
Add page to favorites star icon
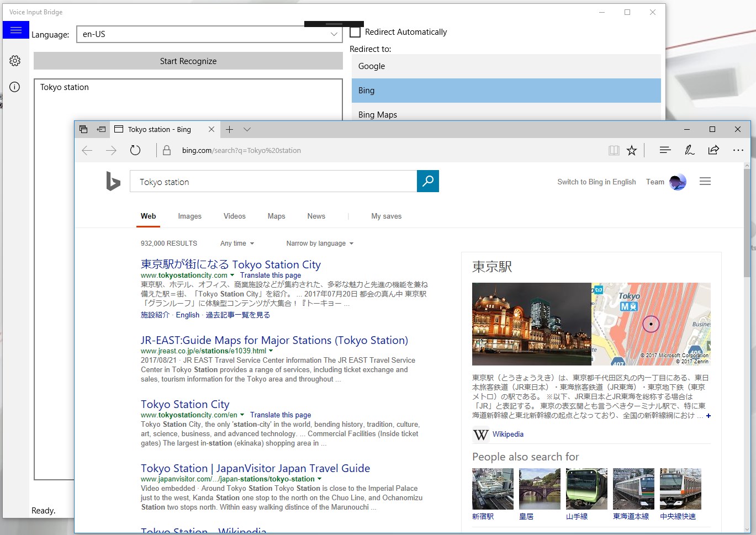pos(632,150)
